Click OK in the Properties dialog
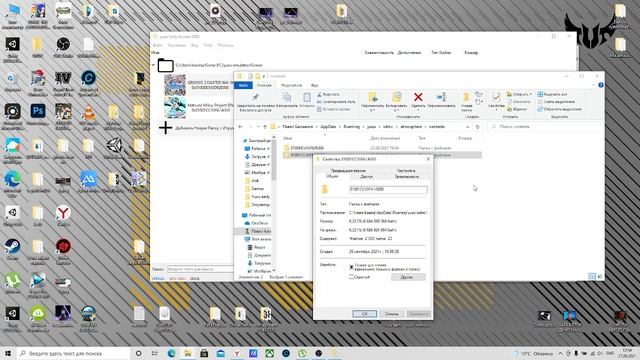The height and width of the screenshot is (360, 640). (x=364, y=314)
